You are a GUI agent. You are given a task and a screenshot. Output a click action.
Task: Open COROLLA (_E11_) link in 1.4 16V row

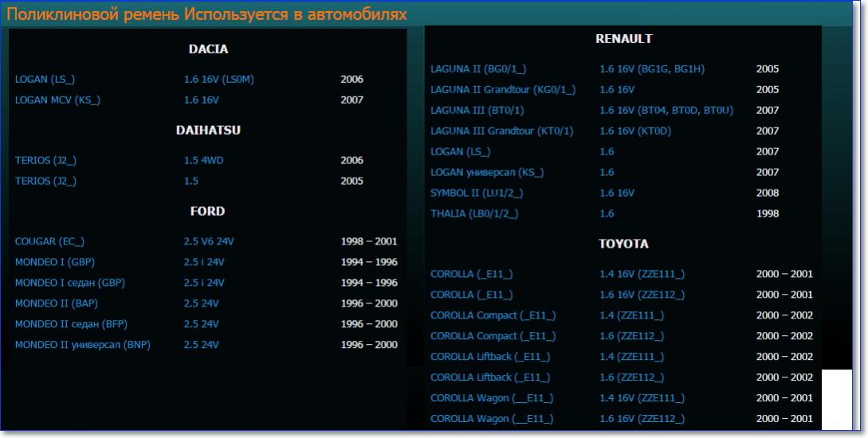(472, 274)
